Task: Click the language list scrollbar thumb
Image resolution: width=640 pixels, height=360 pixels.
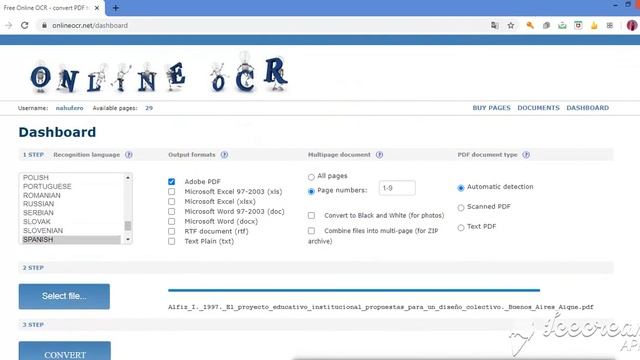Action: (128, 226)
